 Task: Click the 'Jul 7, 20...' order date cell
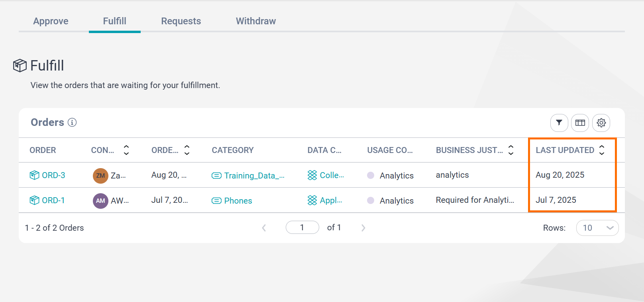[x=169, y=200]
